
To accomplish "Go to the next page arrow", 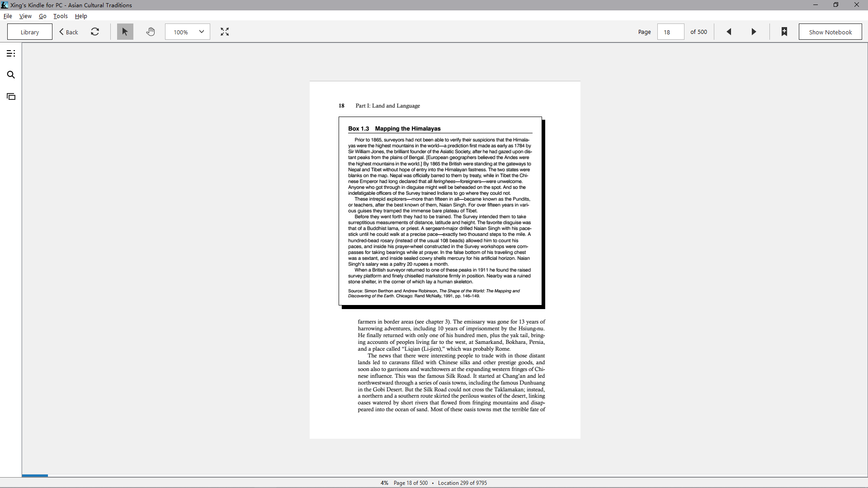I will (x=754, y=32).
